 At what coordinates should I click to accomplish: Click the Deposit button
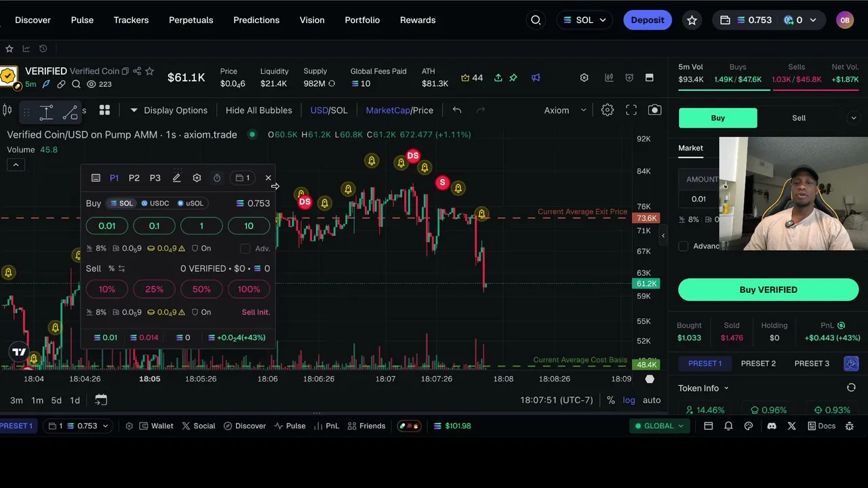tap(648, 20)
